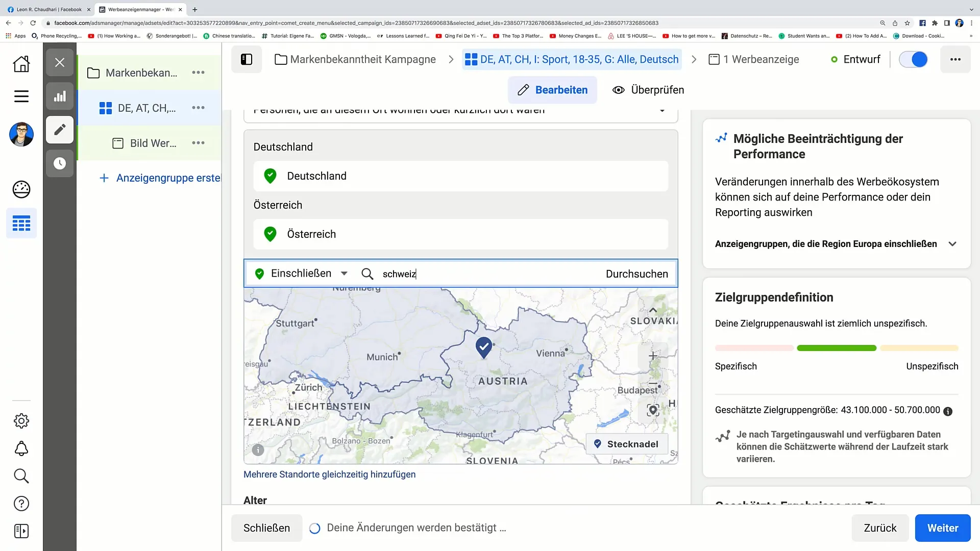Screen dimensions: 980x551
Task: Toggle the sidebar panel icon at bottom left
Action: click(x=21, y=531)
